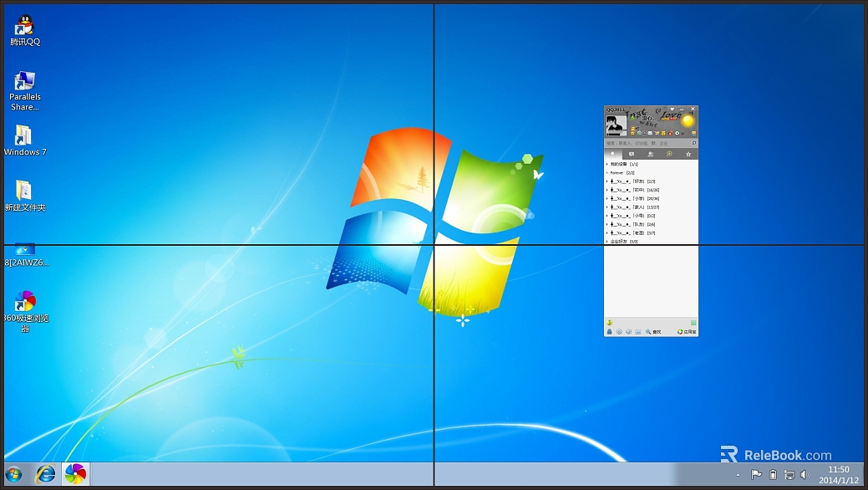The height and width of the screenshot is (490, 868).
Task: Open the Qzone star icon in QQ header
Action: 632,133
